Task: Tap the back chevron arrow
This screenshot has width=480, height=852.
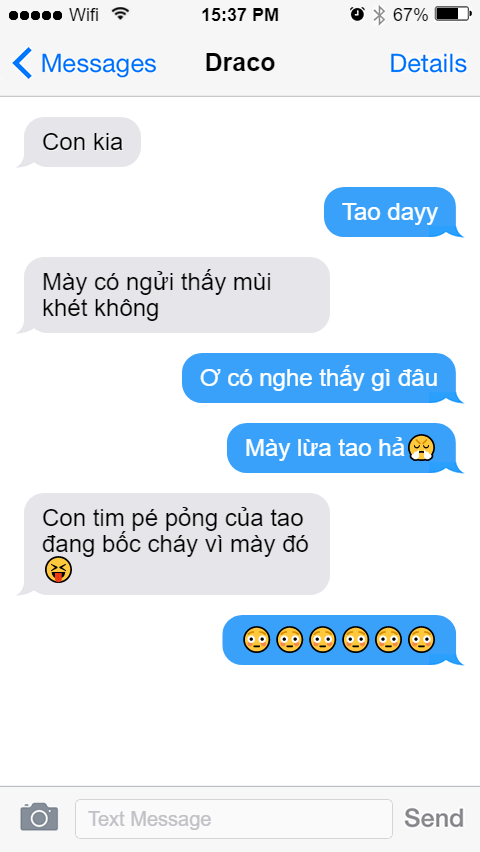Action: click(x=22, y=64)
